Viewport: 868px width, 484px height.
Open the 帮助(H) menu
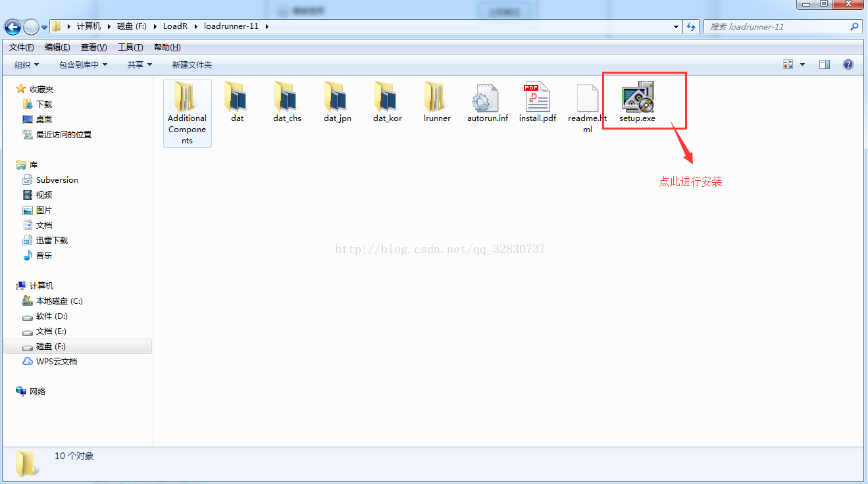tap(167, 47)
